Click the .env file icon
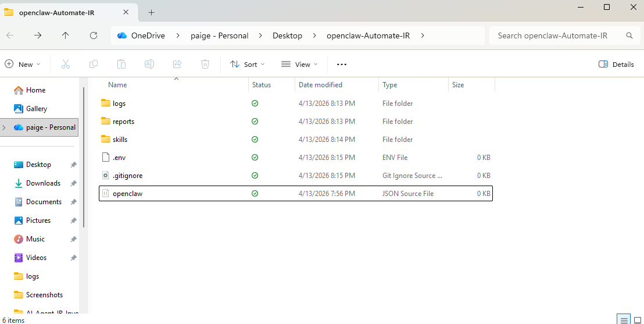This screenshot has width=644, height=324. click(106, 158)
